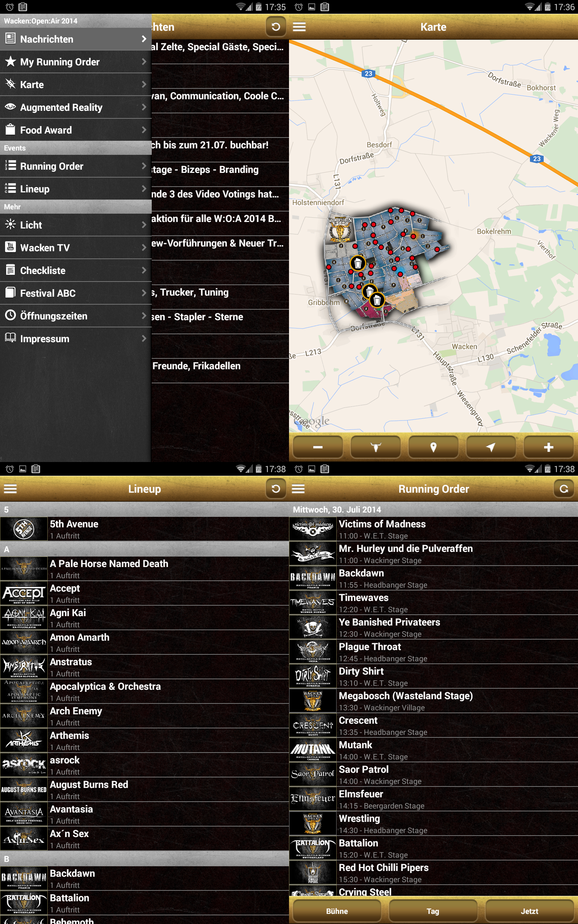Screen dimensions: 578x924
Task: Open Lineup from the sidebar menu
Action: click(x=76, y=189)
